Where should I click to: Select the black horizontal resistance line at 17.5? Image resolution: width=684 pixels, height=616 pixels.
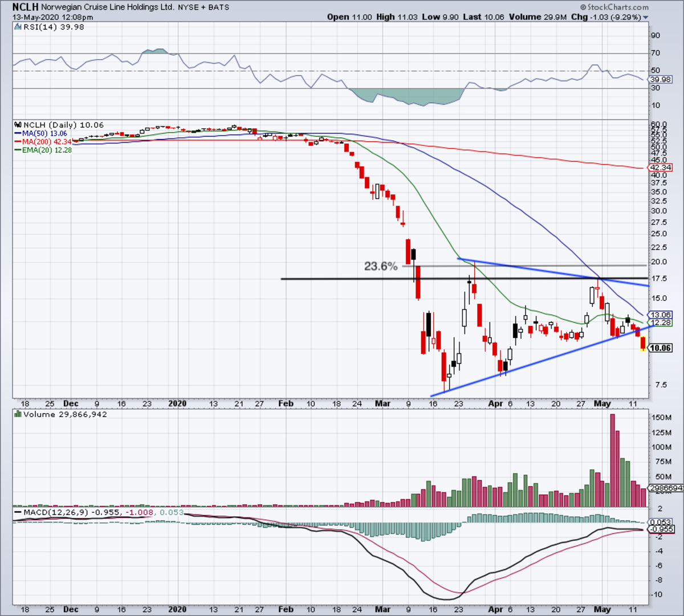click(464, 279)
